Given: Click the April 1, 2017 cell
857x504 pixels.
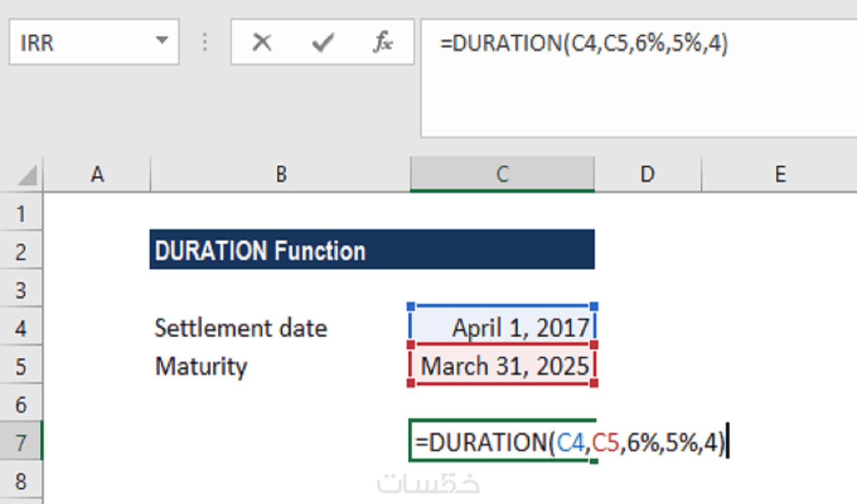Looking at the screenshot, I should pos(502,328).
